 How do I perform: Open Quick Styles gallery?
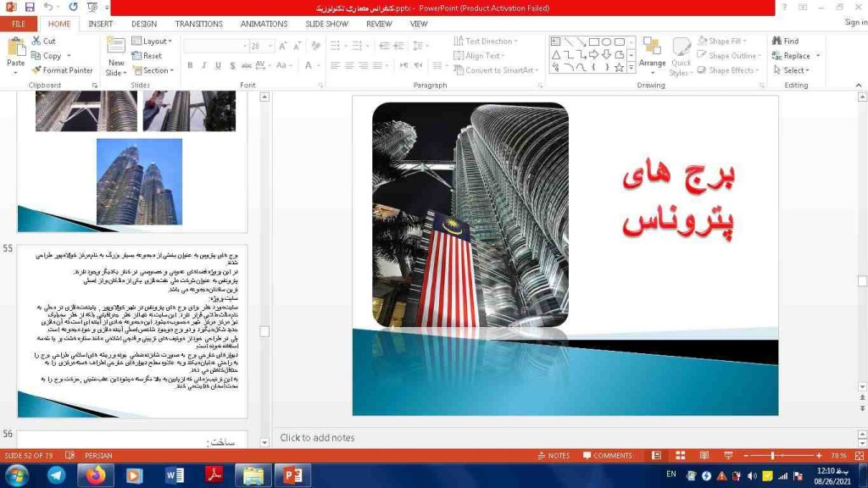pyautogui.click(x=681, y=57)
